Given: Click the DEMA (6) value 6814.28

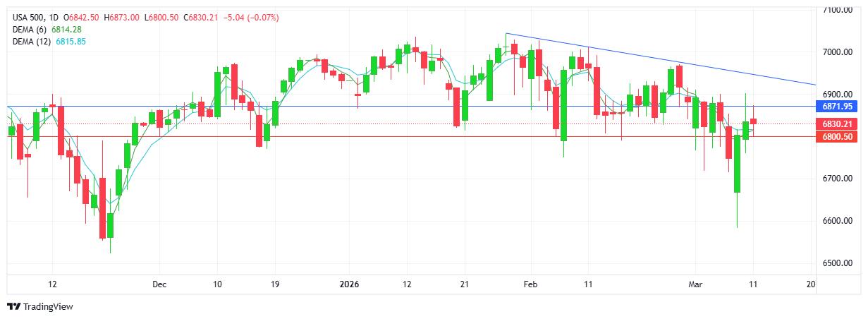Looking at the screenshot, I should (x=67, y=29).
